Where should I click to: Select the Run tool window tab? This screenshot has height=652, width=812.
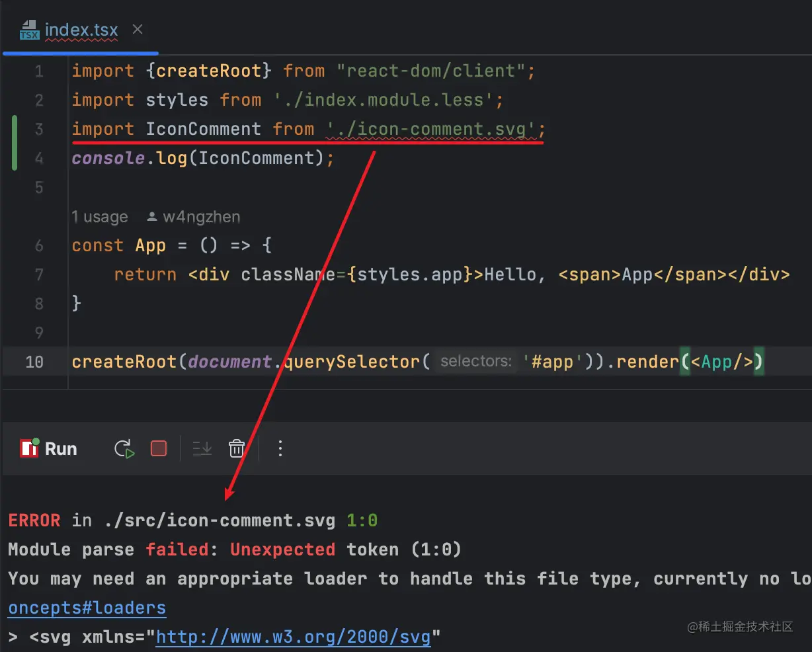(x=60, y=448)
